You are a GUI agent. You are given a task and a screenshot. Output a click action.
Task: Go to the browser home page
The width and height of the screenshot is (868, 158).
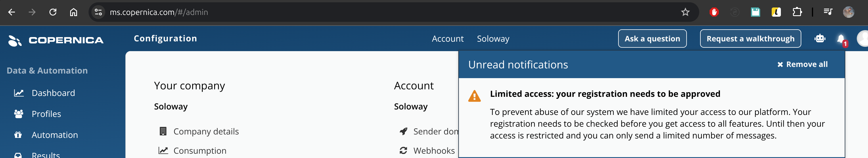[73, 12]
